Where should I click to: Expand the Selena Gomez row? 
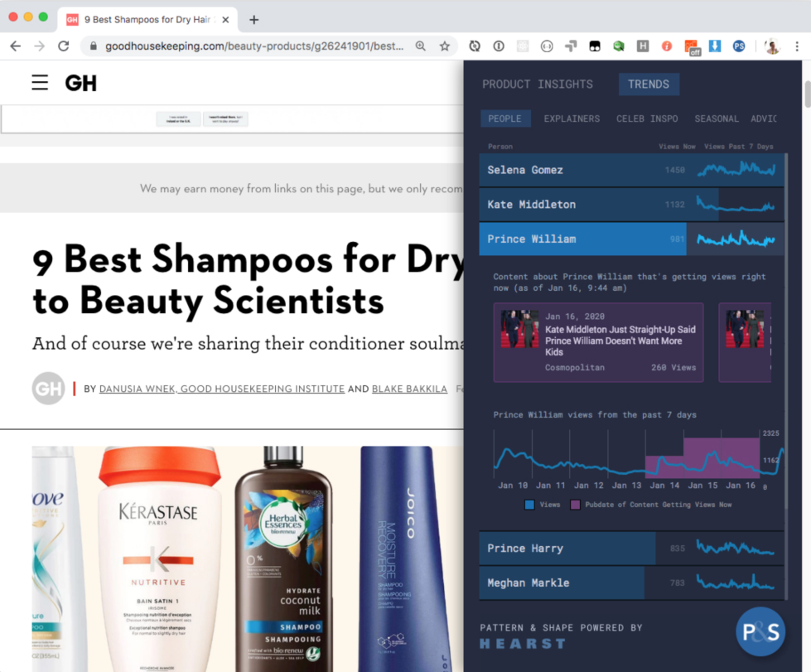coord(631,170)
